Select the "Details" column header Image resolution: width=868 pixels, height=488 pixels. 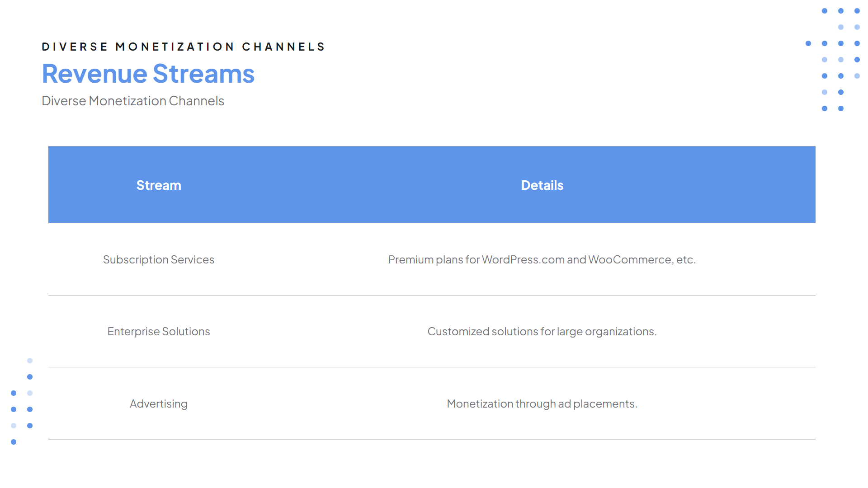click(x=542, y=185)
